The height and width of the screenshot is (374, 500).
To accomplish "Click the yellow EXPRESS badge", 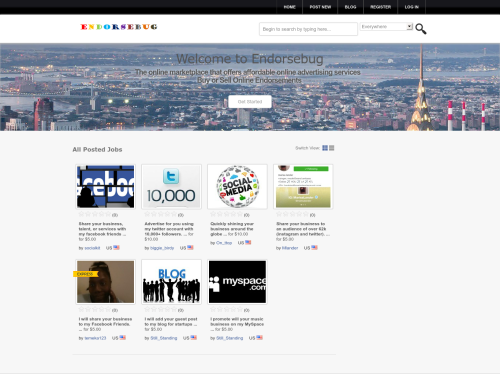I will (86, 274).
